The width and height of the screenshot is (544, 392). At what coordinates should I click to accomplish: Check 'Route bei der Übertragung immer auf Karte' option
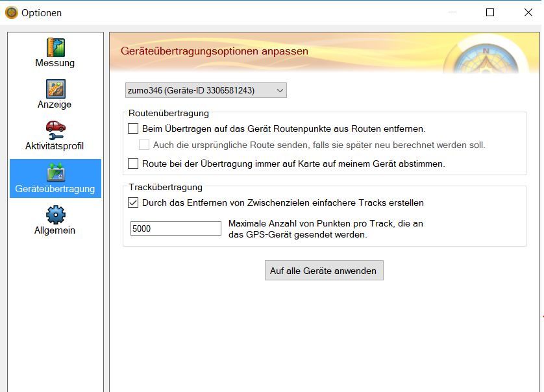(133, 164)
